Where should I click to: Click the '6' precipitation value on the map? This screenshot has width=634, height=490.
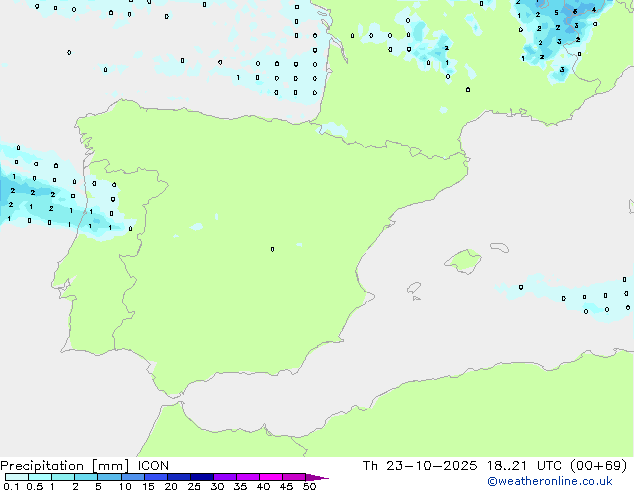[x=575, y=12]
